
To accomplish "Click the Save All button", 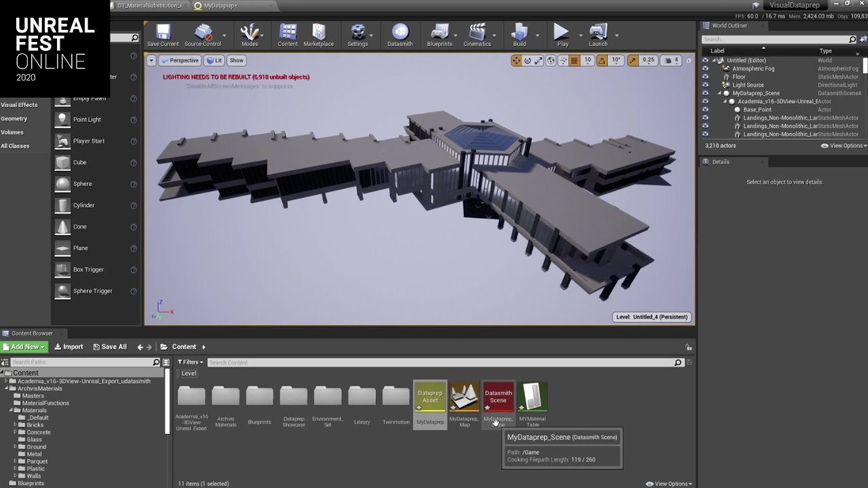I will pos(109,347).
